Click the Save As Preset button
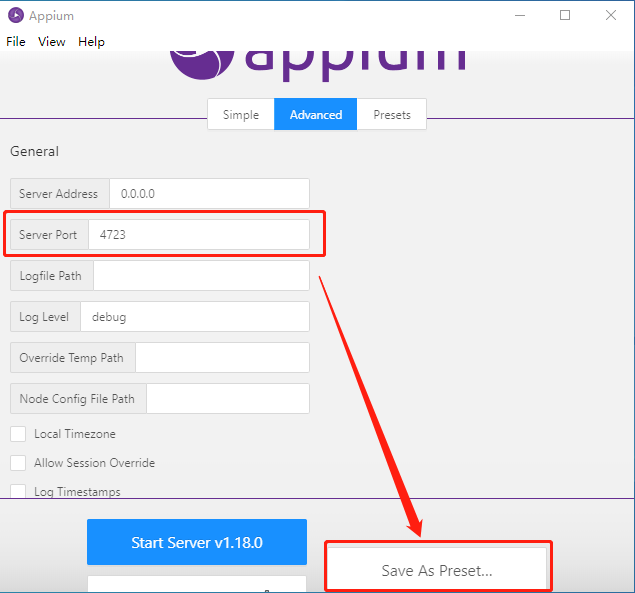Image resolution: width=635 pixels, height=593 pixels. 437,569
